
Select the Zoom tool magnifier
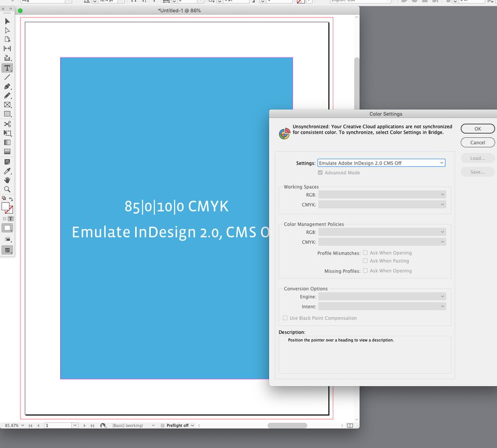click(x=7, y=189)
